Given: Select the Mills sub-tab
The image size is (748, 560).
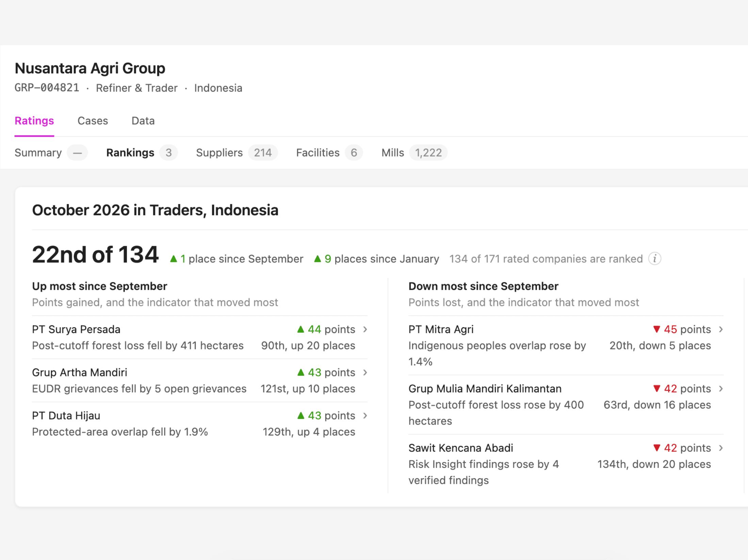Looking at the screenshot, I should [x=414, y=153].
